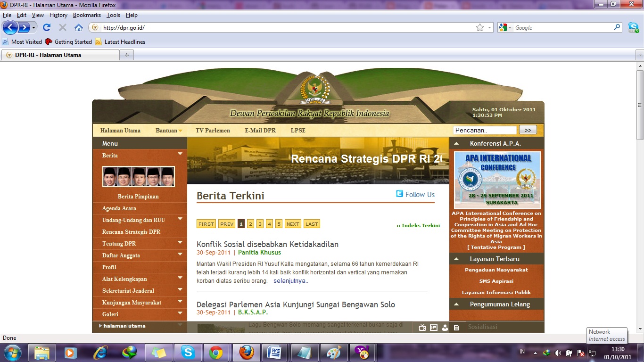The image size is (644, 362).
Task: Click the NEXT pagination button
Action: tap(293, 224)
